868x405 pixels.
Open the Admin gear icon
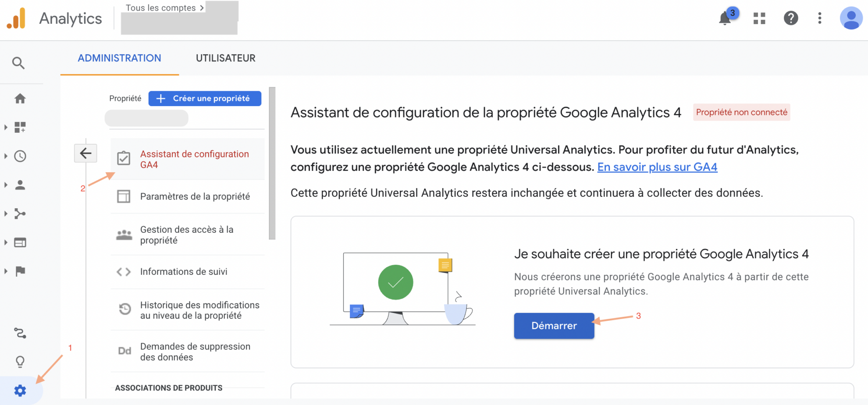coord(20,390)
